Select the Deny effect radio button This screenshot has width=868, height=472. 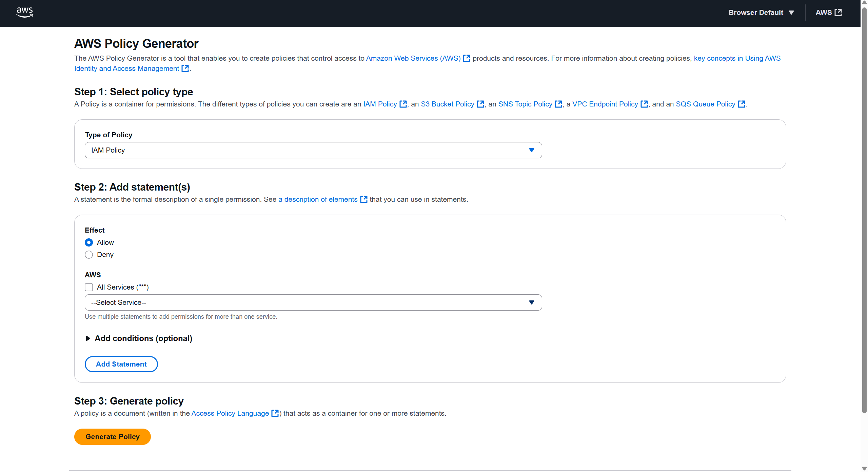tap(89, 255)
